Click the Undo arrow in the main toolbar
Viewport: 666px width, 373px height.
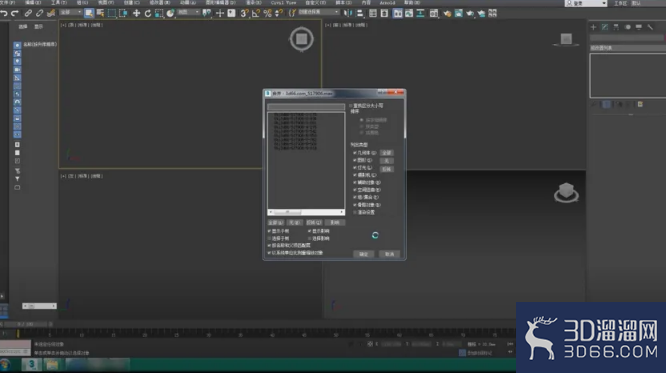(x=4, y=14)
